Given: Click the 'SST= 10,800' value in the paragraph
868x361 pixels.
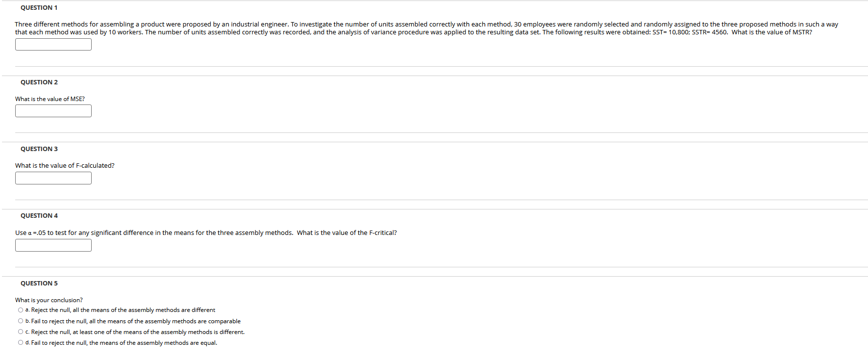Looking at the screenshot, I should point(670,32).
